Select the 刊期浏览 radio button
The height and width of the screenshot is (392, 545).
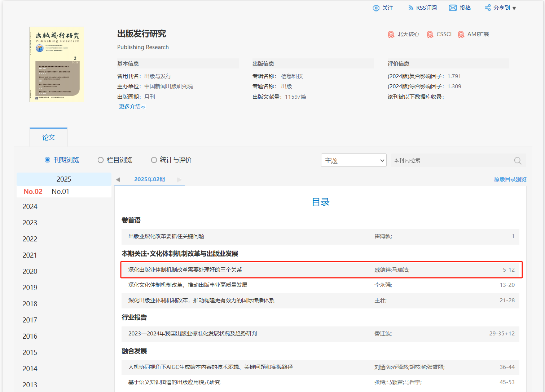(x=47, y=160)
